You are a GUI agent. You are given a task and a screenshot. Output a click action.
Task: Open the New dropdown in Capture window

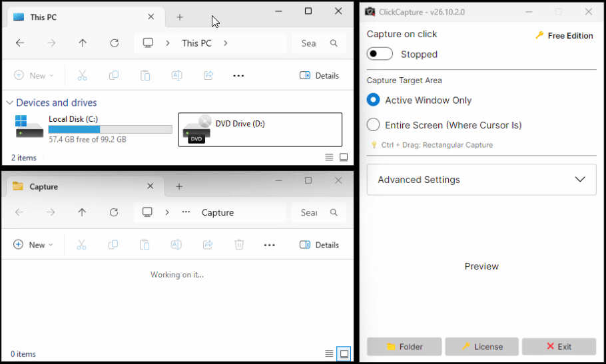pyautogui.click(x=33, y=245)
